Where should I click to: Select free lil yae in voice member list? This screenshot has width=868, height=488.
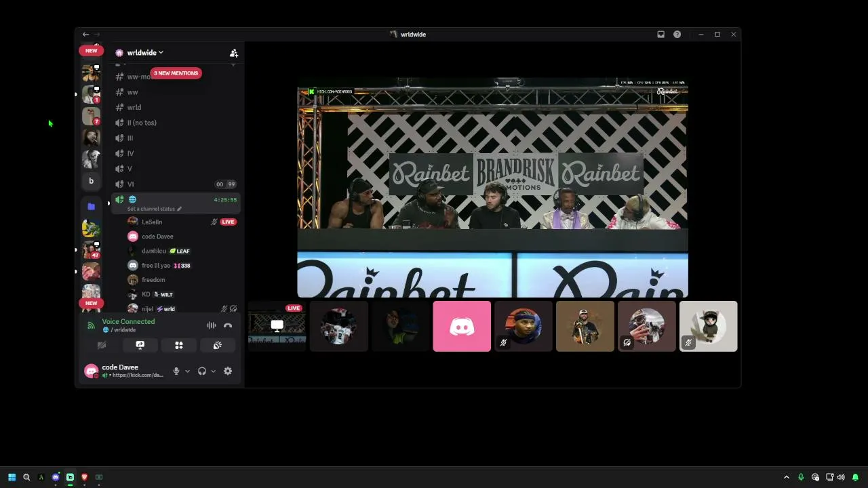point(182,266)
